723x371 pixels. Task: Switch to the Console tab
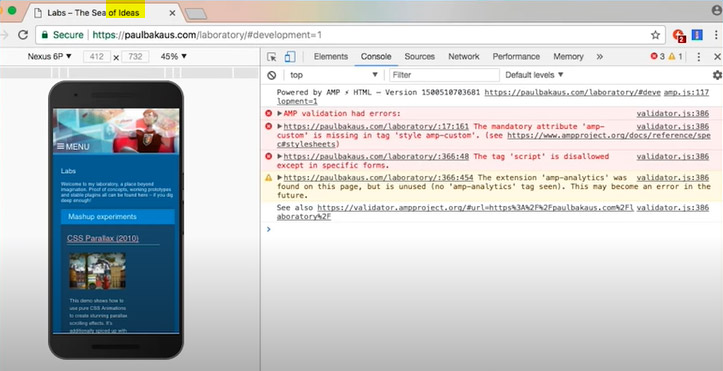(376, 57)
